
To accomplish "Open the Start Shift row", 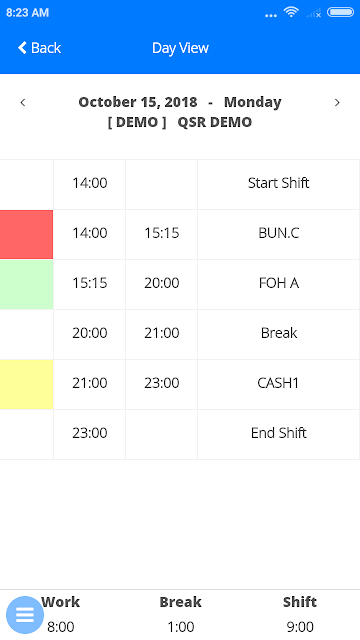I will click(180, 184).
